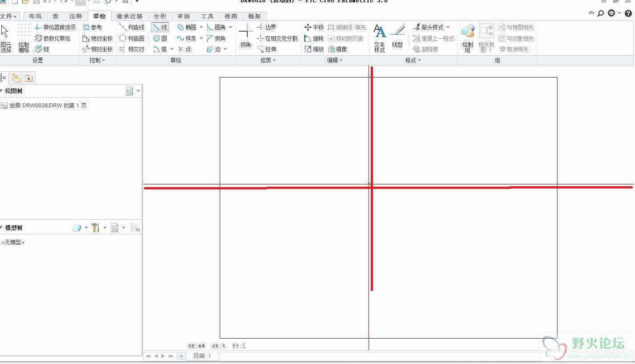635x364 pixels.
Task: Open the command search magnifier icon
Action: point(601,13)
